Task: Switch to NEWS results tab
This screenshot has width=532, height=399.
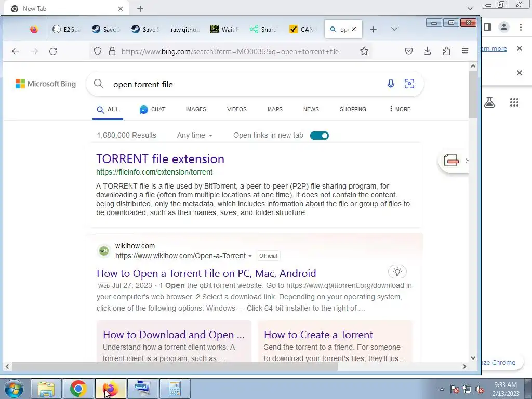Action: (311, 109)
